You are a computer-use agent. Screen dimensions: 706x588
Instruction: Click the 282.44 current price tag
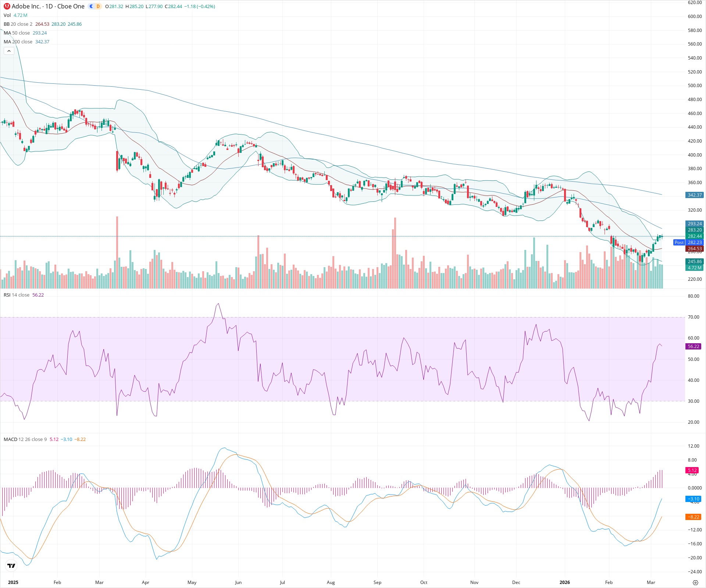[694, 236]
